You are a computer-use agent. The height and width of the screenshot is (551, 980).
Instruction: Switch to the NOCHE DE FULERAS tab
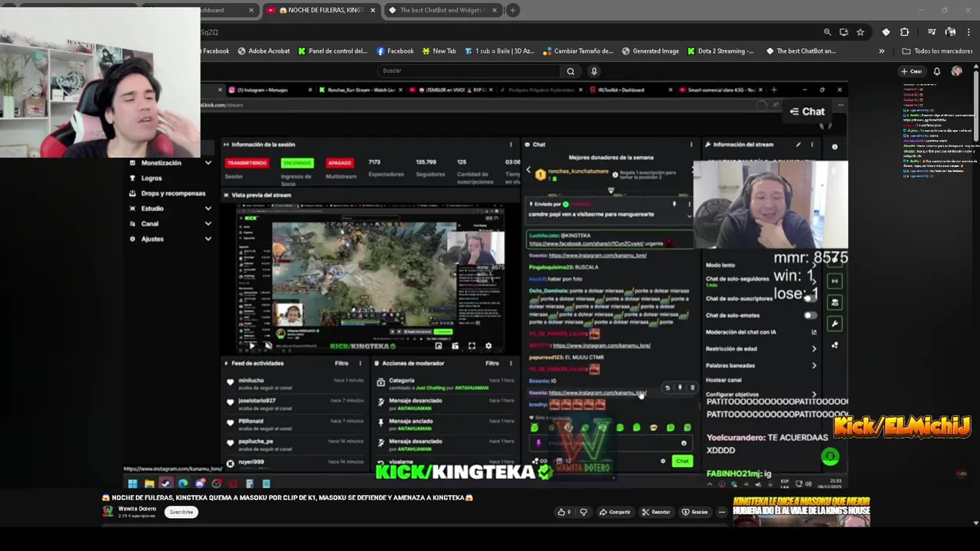pyautogui.click(x=321, y=10)
